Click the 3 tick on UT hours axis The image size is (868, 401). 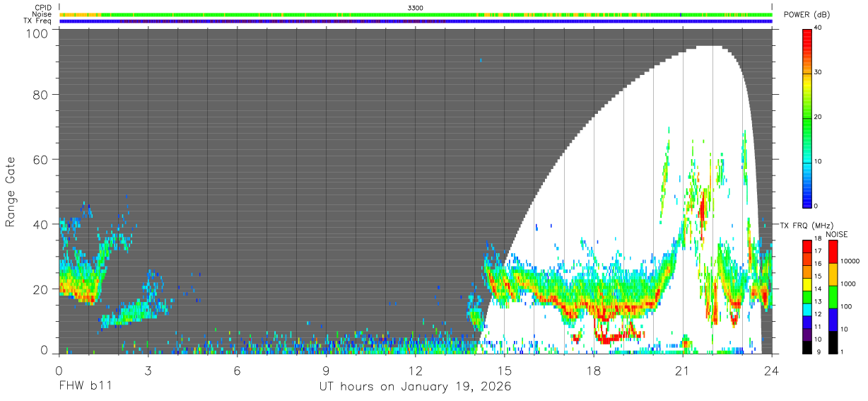(x=148, y=370)
